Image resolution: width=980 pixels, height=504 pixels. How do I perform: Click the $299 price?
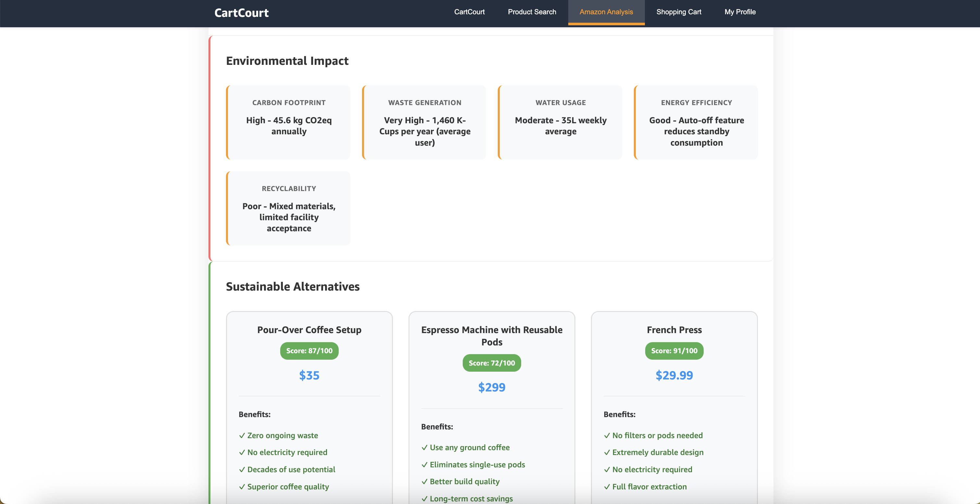492,387
